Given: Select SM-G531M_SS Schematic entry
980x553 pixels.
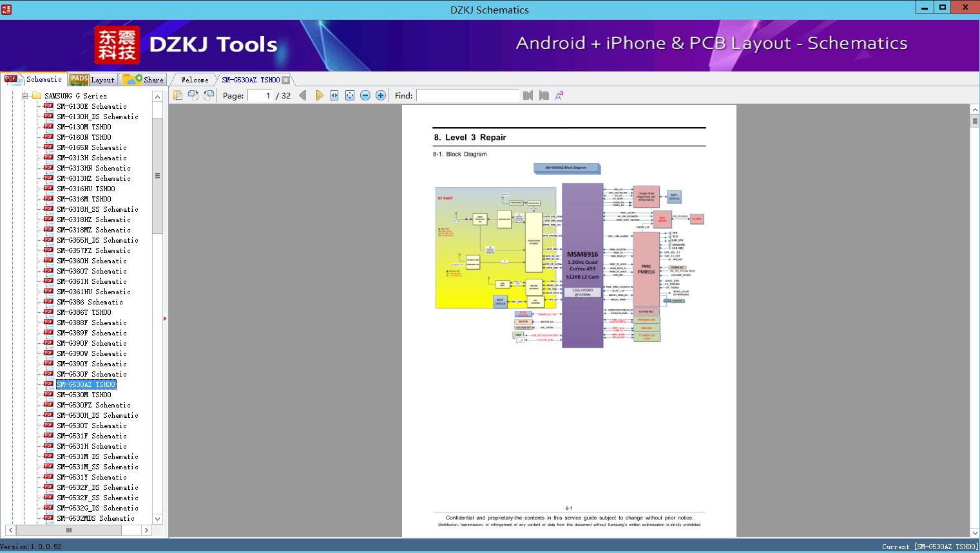Looking at the screenshot, I should 97,467.
